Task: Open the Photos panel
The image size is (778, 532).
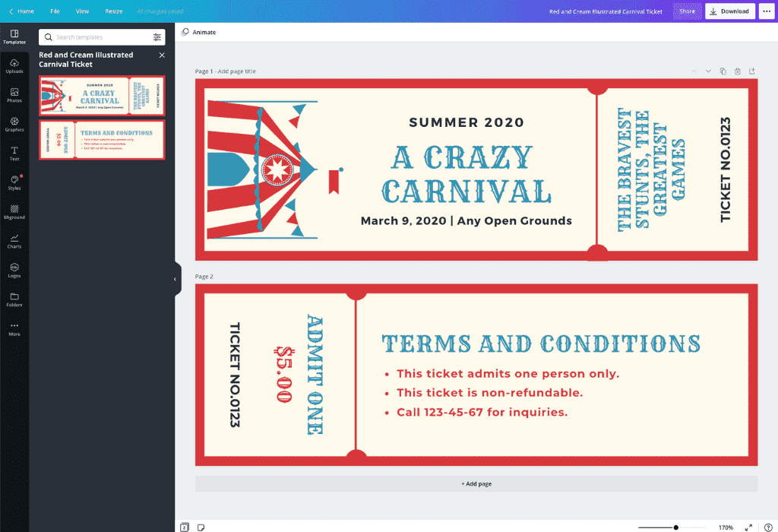Action: click(14, 95)
